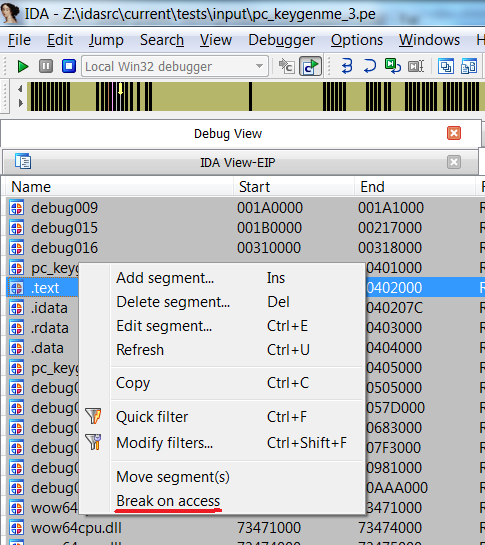Sort segments by the Start column header
This screenshot has height=545, width=485.
254,187
